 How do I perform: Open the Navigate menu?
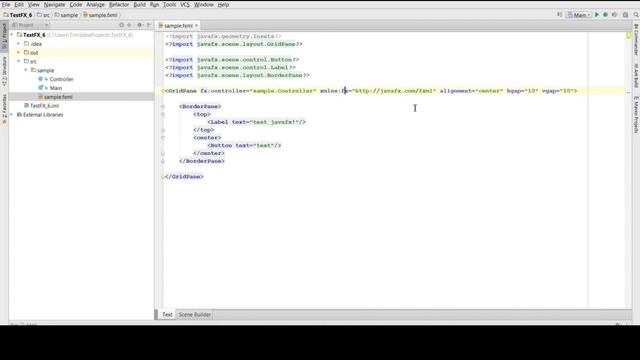pyautogui.click(x=54, y=4)
